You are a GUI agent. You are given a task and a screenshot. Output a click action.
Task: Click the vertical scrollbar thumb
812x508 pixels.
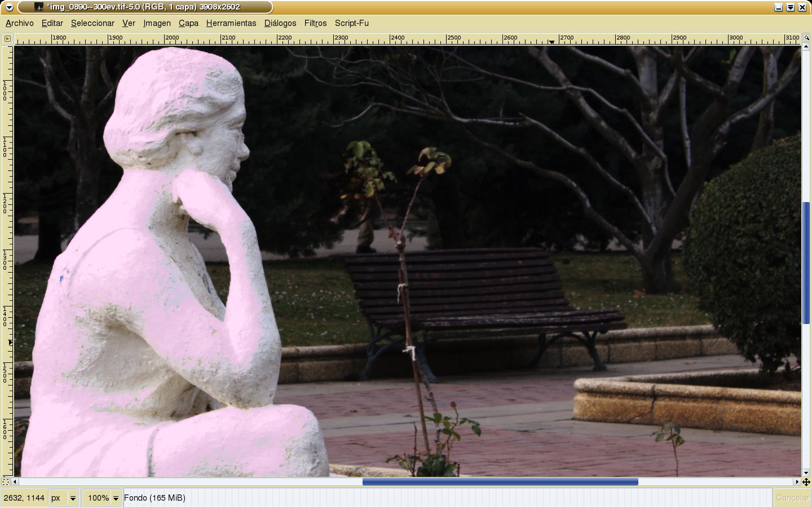pos(806,262)
